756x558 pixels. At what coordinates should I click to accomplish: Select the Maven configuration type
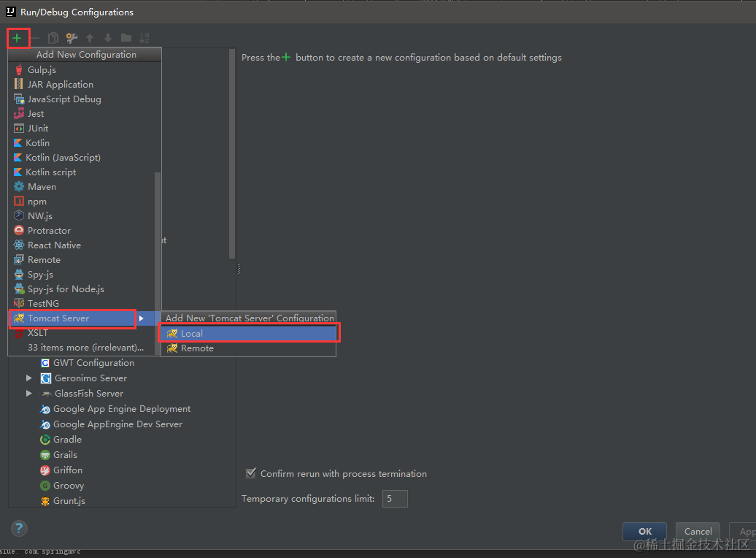[x=41, y=186]
